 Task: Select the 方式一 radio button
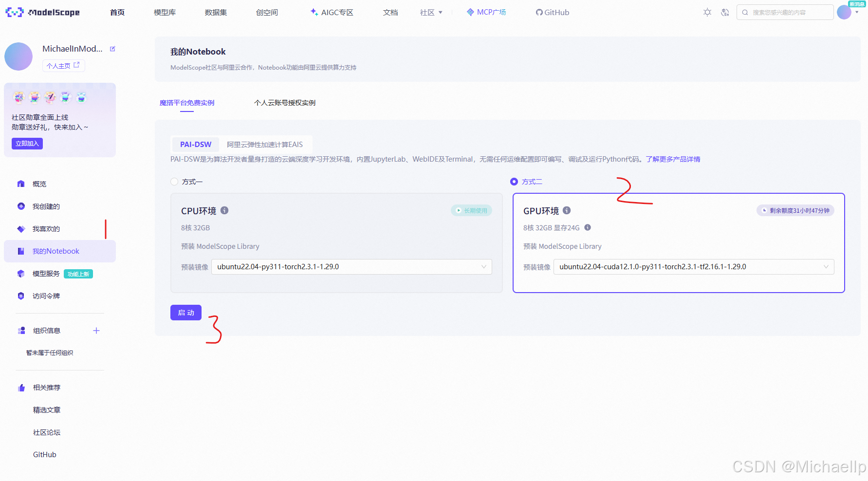(x=174, y=182)
